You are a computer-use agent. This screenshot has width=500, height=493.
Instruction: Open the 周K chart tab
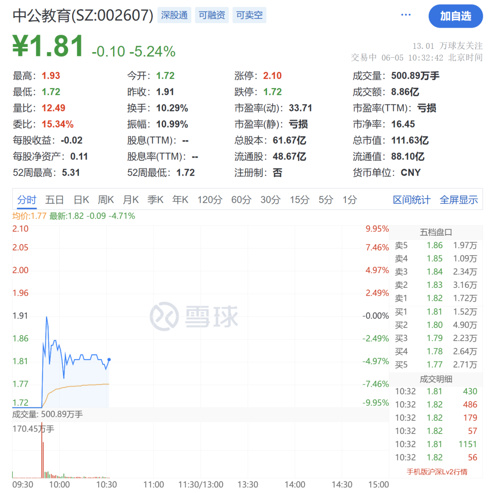tap(106, 200)
